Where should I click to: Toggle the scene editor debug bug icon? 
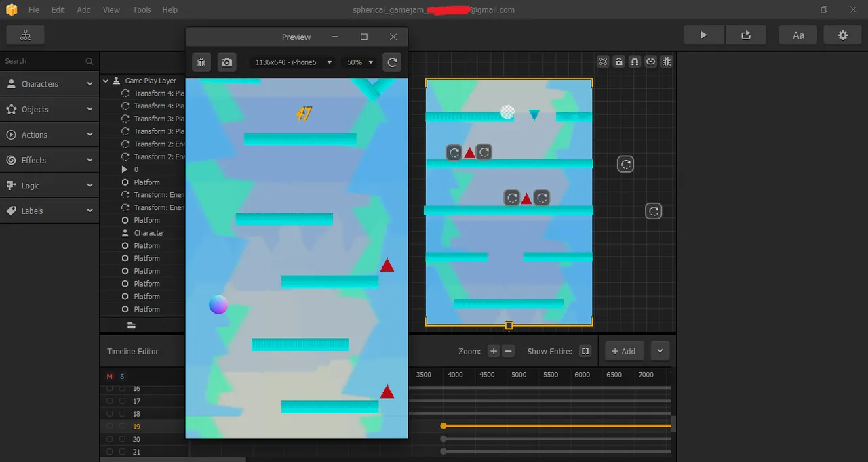[667, 62]
